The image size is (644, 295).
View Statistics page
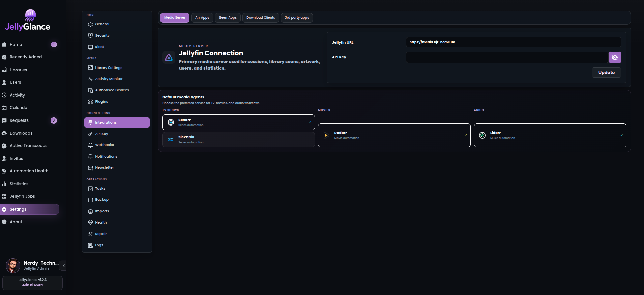pos(30,184)
